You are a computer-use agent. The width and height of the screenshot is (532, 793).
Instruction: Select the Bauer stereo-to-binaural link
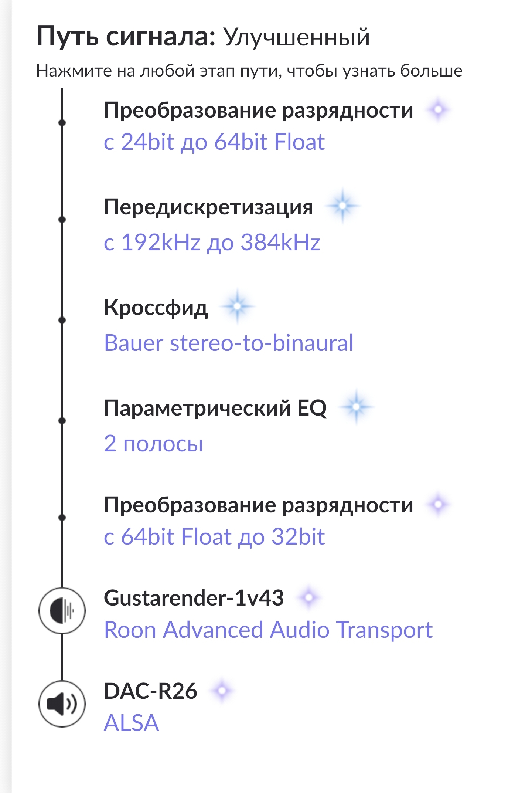229,343
